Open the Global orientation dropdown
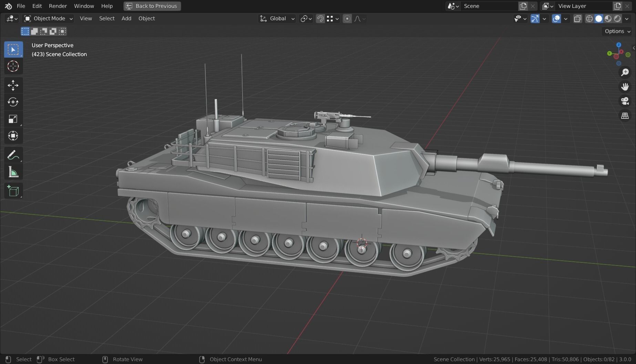Screen dimensions: 636x364 click(277, 19)
